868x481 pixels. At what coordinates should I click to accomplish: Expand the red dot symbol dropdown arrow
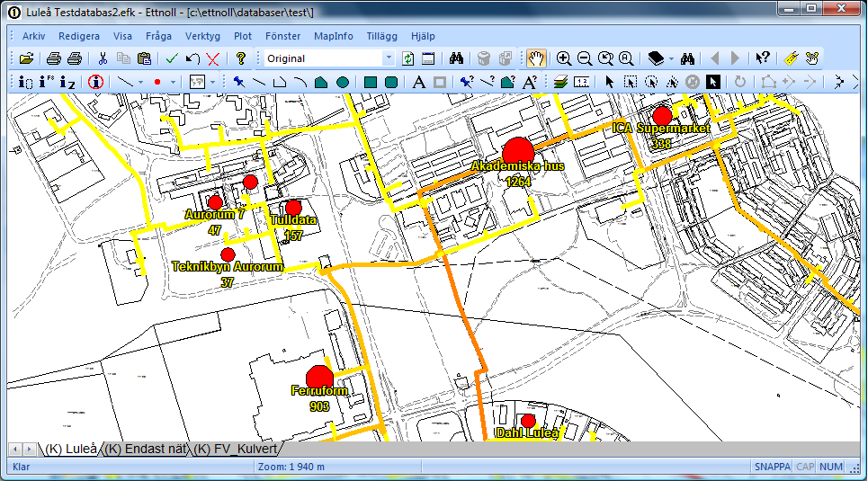click(x=173, y=83)
